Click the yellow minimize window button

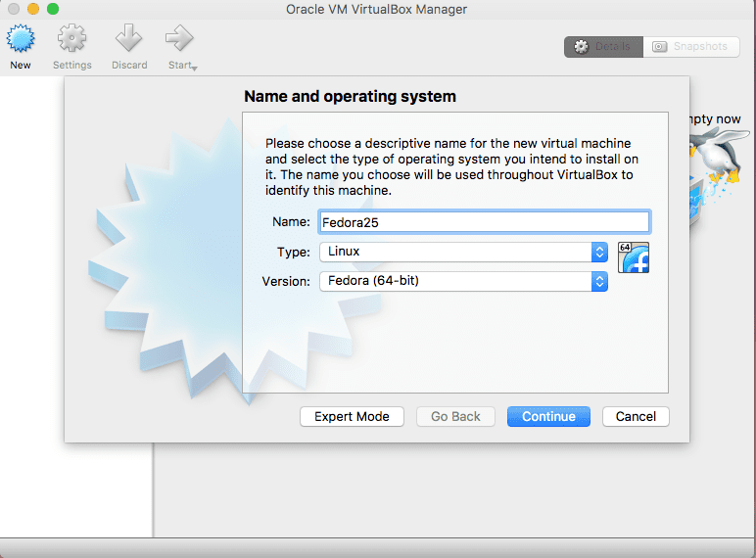(x=33, y=9)
